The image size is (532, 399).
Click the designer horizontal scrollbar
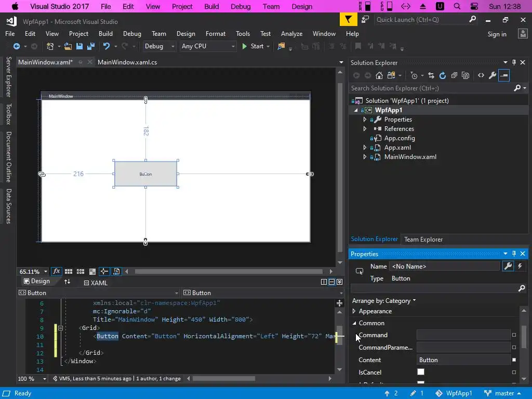[229, 271]
